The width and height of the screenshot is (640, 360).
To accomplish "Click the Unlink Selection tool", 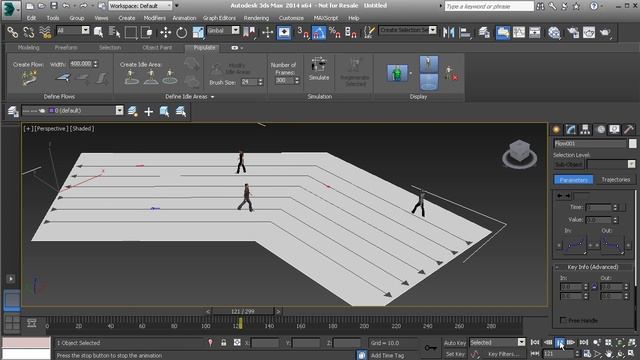I will click(29, 32).
